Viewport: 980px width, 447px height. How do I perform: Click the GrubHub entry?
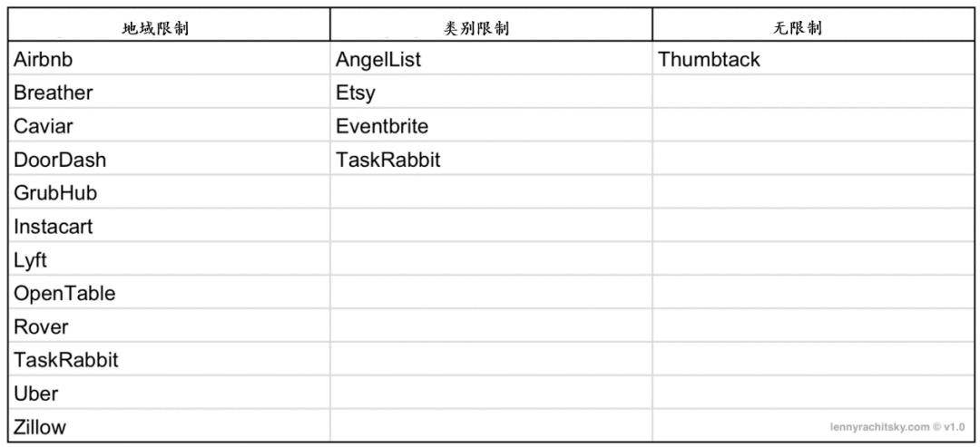click(x=54, y=193)
